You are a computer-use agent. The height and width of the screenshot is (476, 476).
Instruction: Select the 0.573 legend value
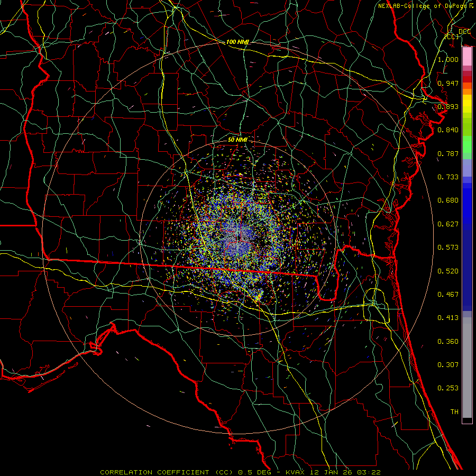pos(448,248)
